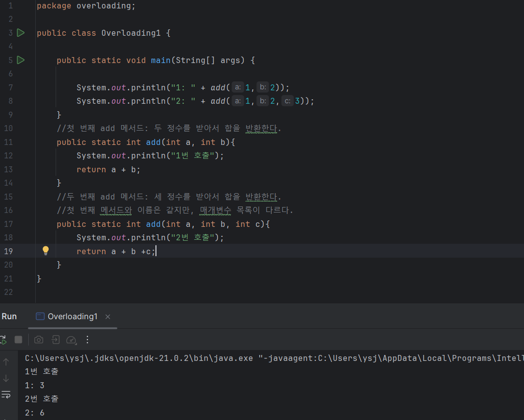The image size is (524, 420).
Task: Stop the process with the square stop icon
Action: tap(18, 340)
